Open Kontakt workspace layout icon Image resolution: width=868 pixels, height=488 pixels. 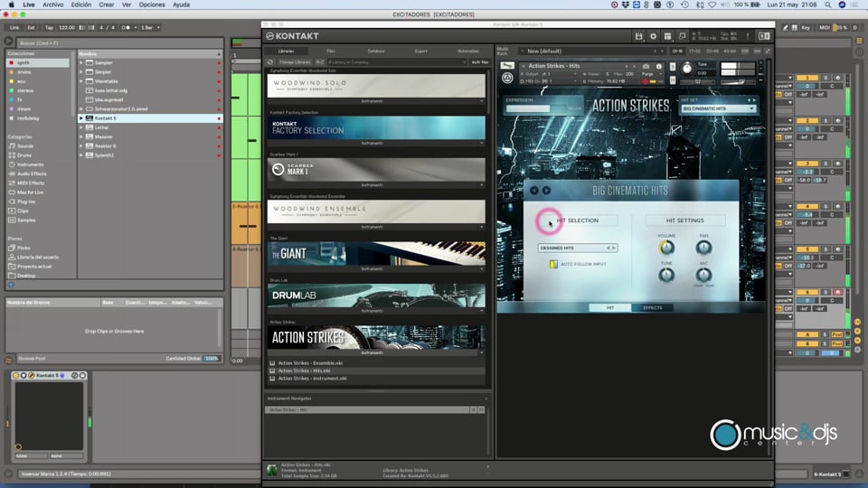tap(667, 36)
